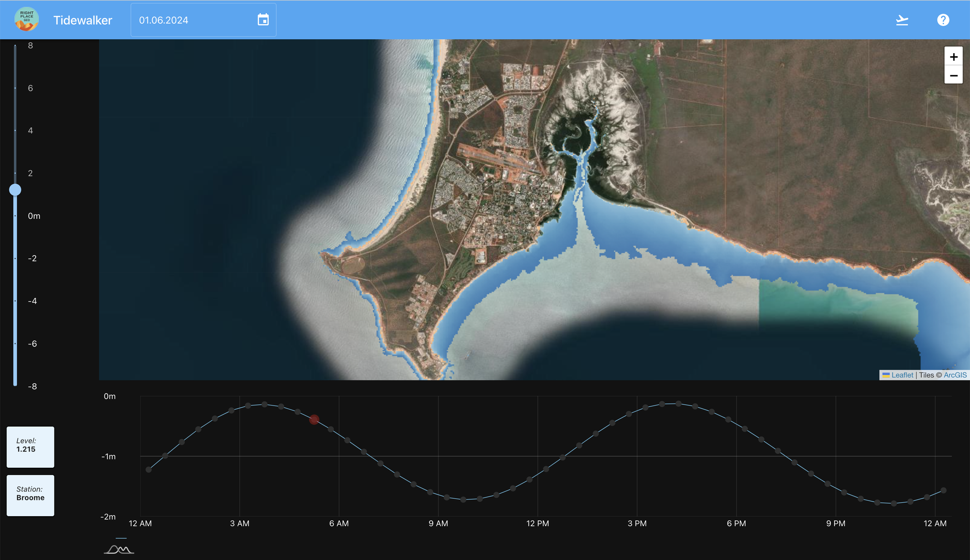This screenshot has width=970, height=560.
Task: Select the red highlighted tide point
Action: pos(314,419)
